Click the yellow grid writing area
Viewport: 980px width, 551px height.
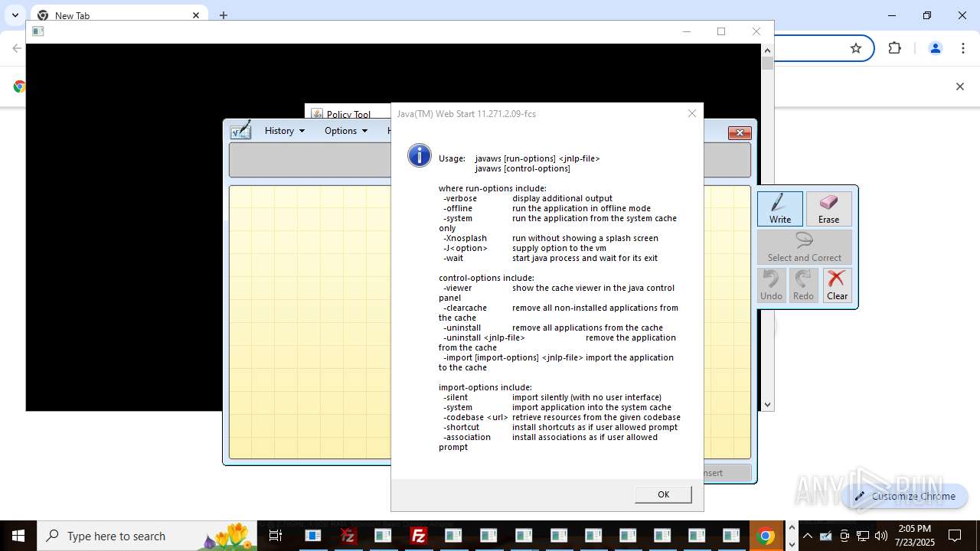[x=310, y=321]
